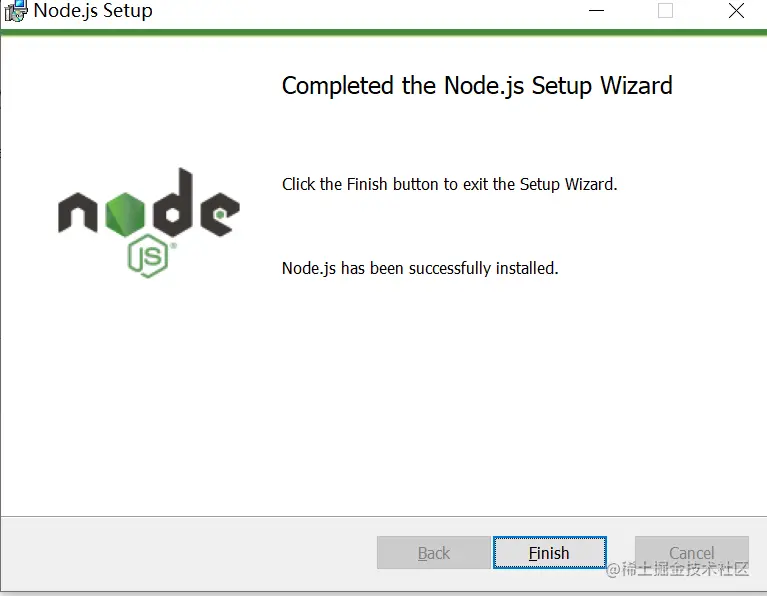Click empty area of the title bar

point(367,11)
